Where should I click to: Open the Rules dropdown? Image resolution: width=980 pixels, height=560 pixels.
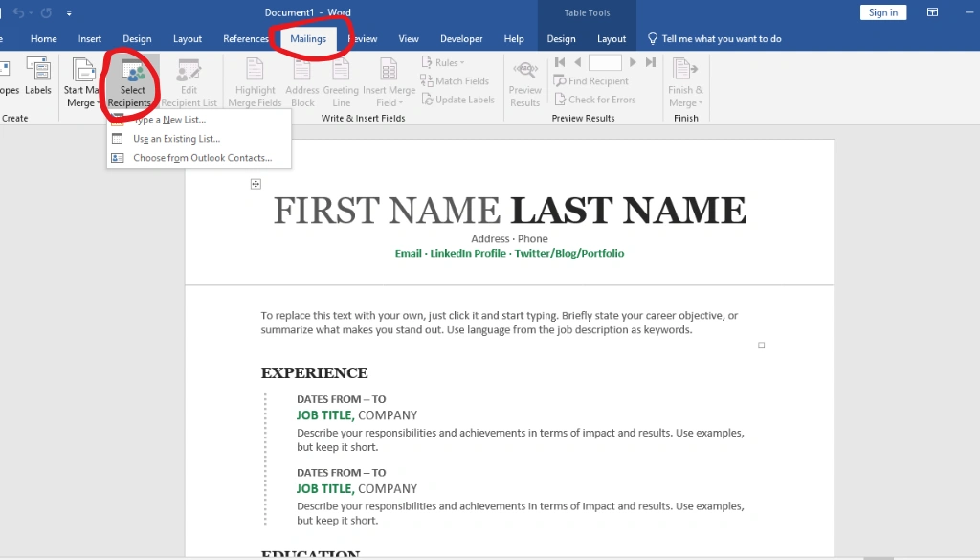443,62
